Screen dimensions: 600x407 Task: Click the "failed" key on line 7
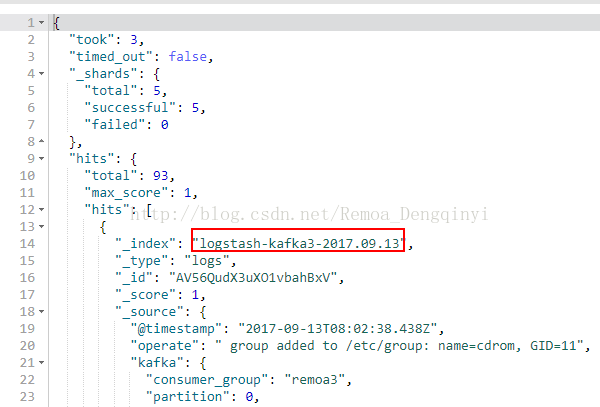[114, 124]
